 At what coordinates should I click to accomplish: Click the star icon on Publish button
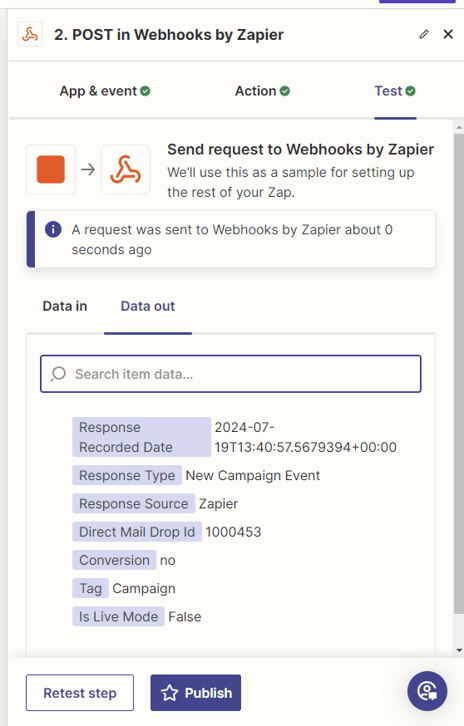click(169, 693)
